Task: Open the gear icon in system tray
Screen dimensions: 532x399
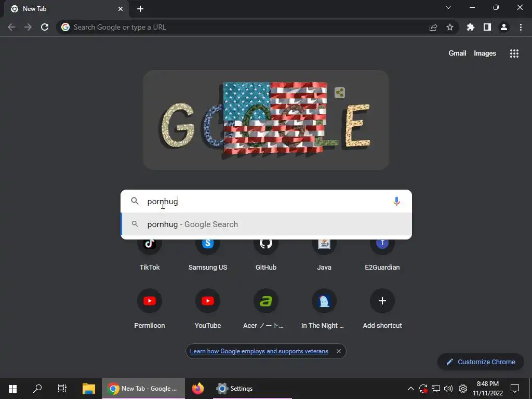Action: tap(463, 389)
